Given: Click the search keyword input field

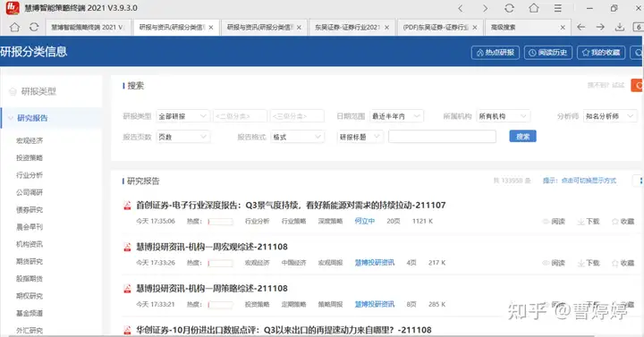Looking at the screenshot, I should coord(443,137).
